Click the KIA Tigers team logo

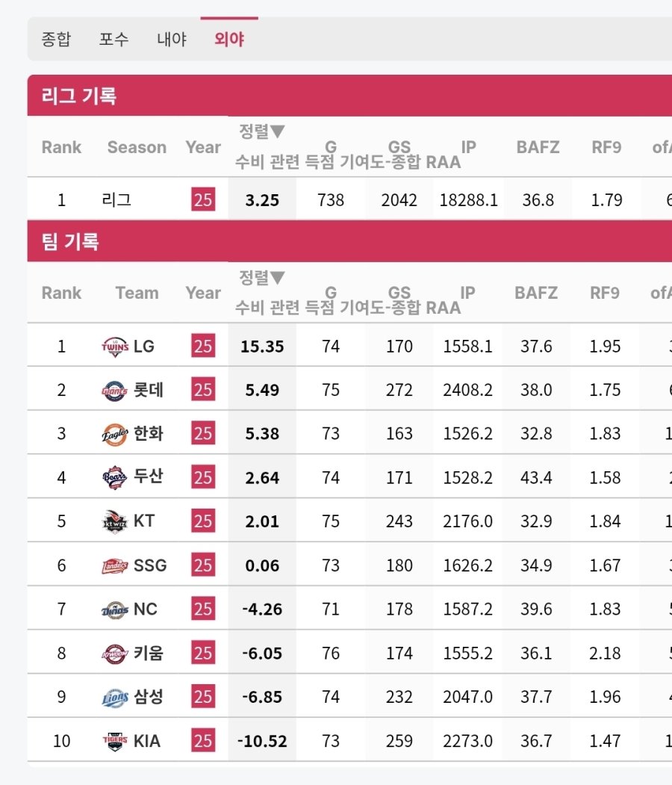point(114,741)
